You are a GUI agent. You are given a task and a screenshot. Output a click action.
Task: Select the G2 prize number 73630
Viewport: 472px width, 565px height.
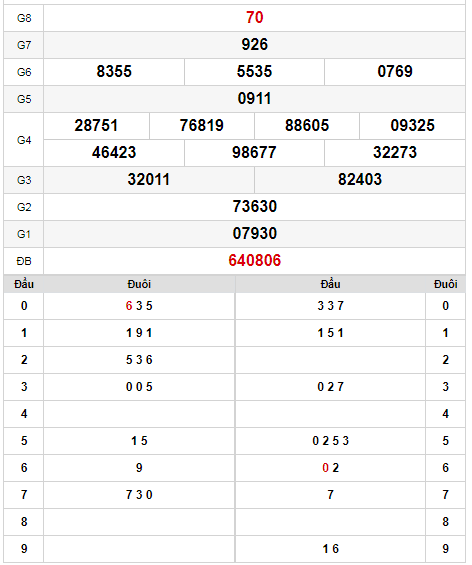click(x=254, y=206)
